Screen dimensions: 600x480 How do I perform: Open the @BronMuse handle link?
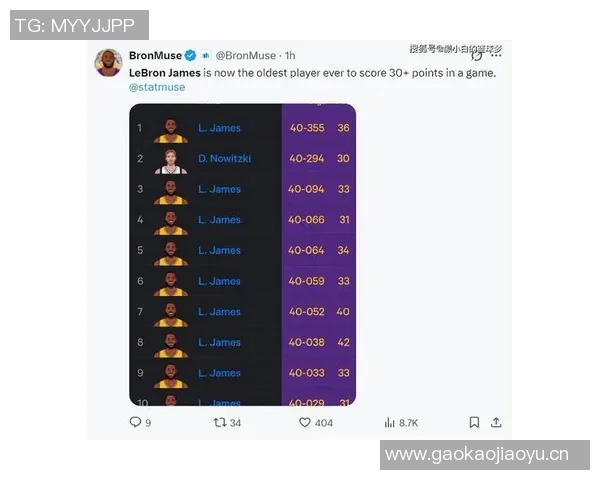click(x=246, y=56)
